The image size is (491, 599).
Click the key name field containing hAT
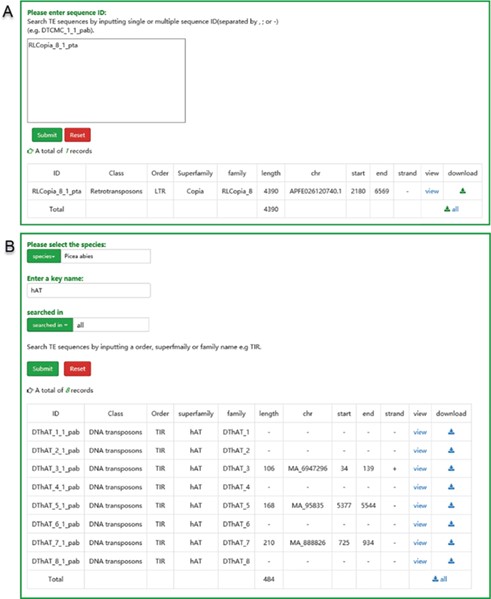[x=89, y=290]
